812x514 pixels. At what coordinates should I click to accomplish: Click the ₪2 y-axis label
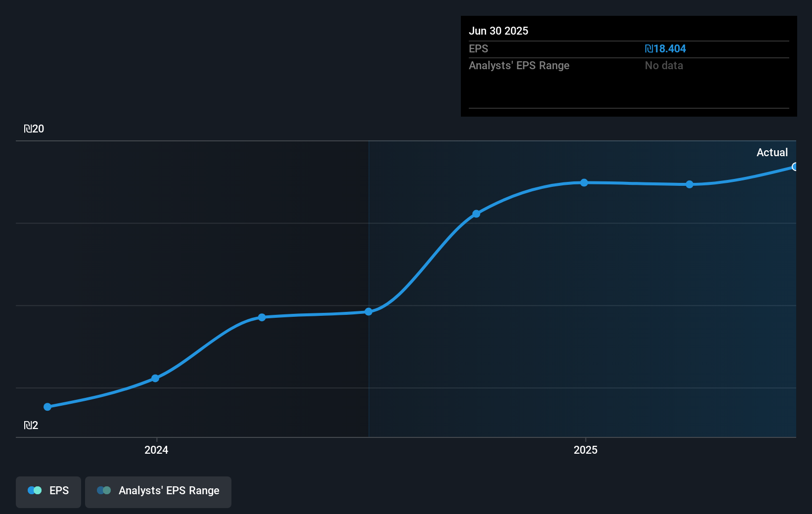[x=31, y=426]
